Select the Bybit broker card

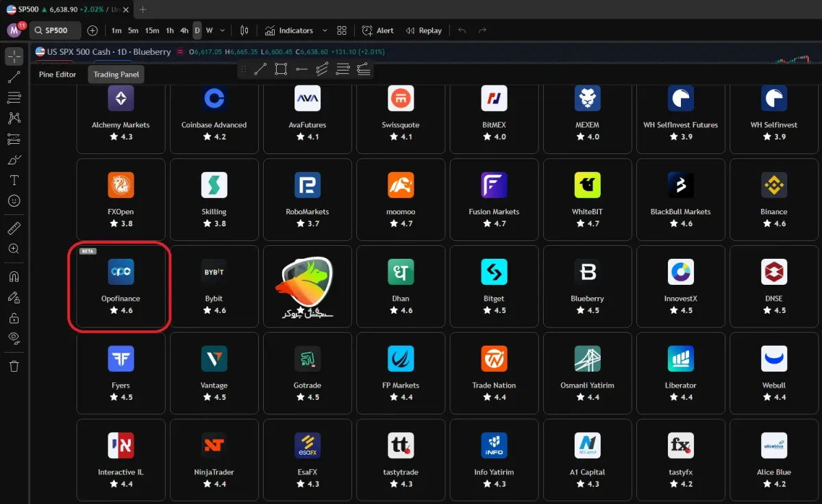point(214,286)
